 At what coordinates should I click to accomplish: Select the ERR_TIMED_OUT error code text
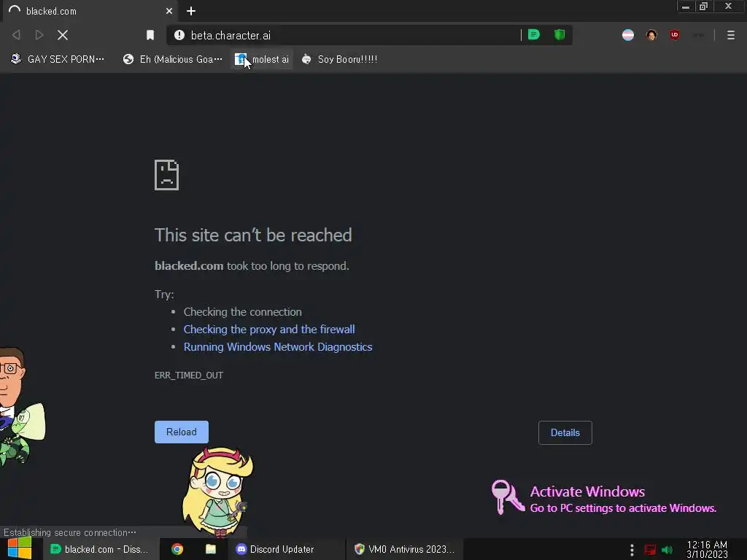189,376
